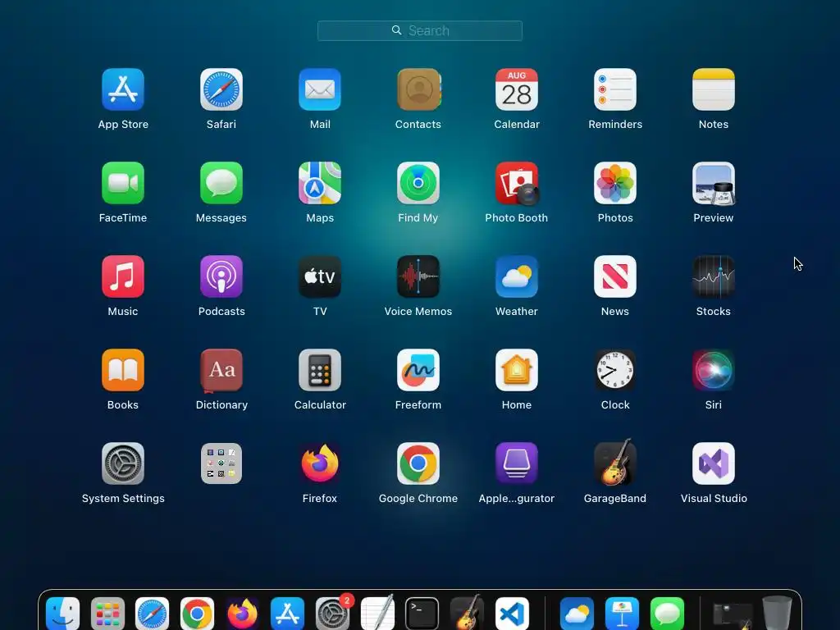The width and height of the screenshot is (840, 630).
Task: Open TextEdit from the Dock
Action: point(377,613)
